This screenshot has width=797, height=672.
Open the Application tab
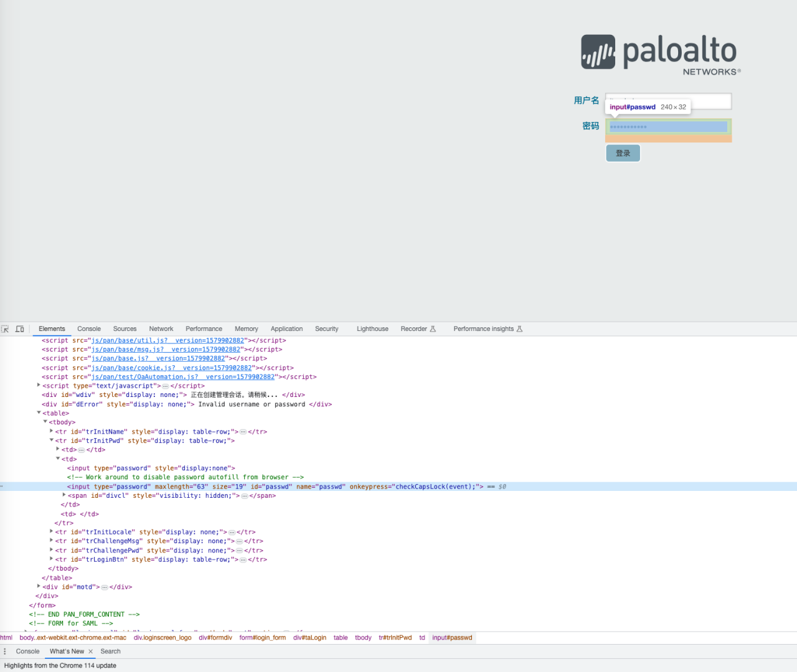click(x=286, y=329)
